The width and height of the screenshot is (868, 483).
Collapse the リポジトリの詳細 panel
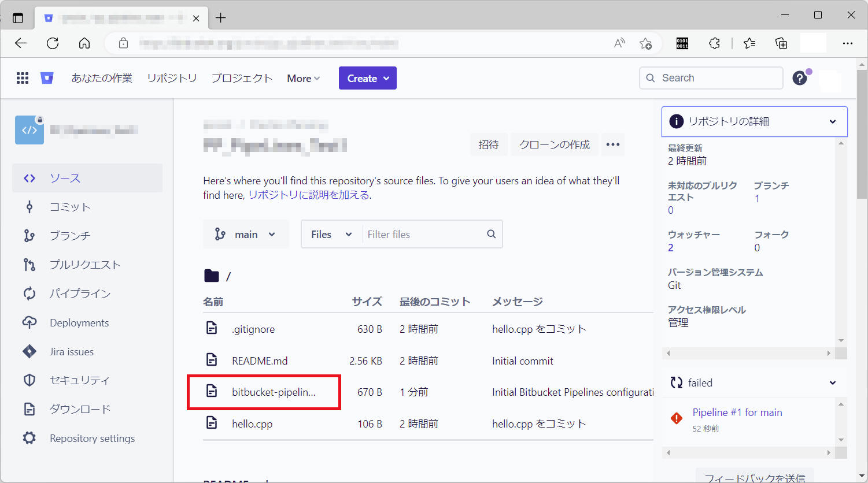(x=833, y=121)
